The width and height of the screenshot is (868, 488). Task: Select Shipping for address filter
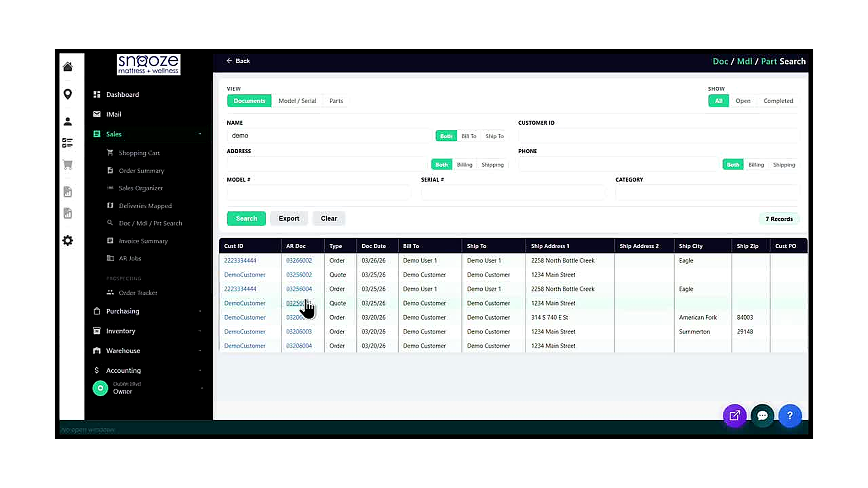pyautogui.click(x=492, y=164)
